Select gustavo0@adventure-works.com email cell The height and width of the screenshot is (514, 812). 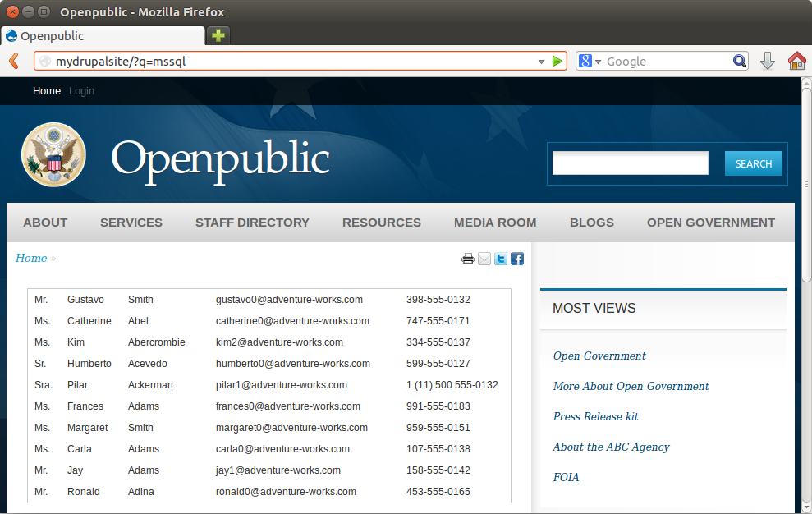click(x=289, y=300)
